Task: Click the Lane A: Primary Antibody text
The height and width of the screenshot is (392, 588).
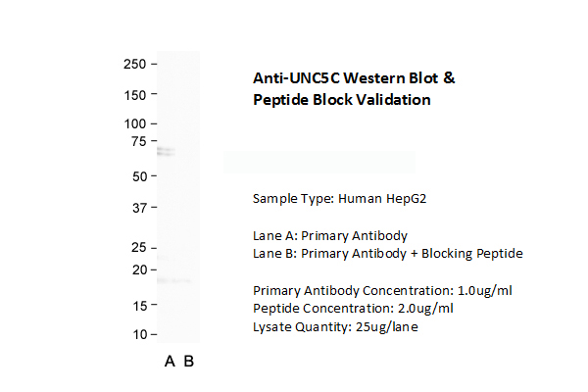Action: point(330,235)
